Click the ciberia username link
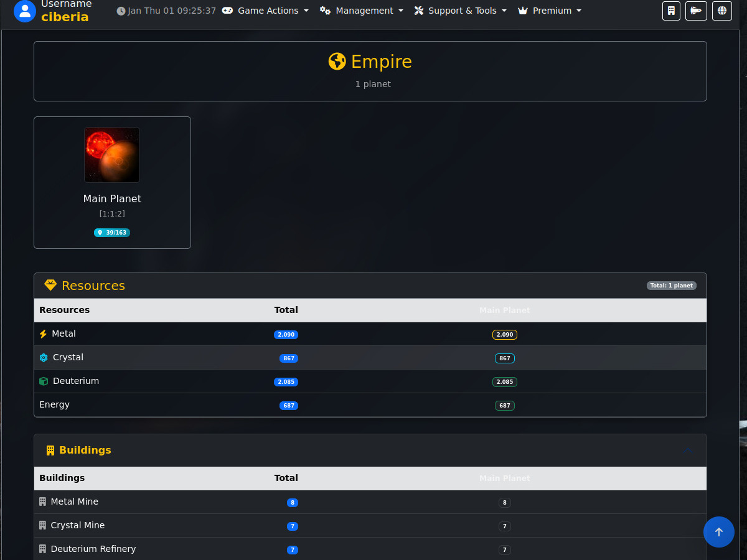Viewport: 747px width, 560px height. click(x=65, y=17)
